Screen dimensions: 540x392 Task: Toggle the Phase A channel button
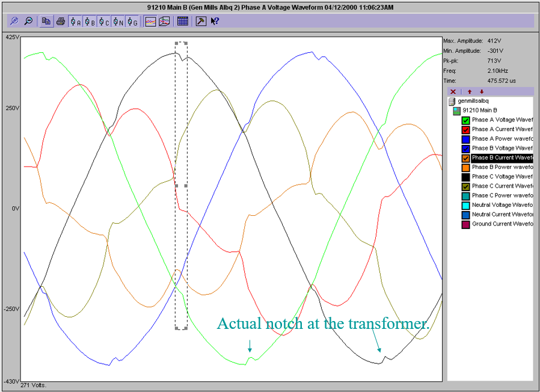click(x=76, y=21)
